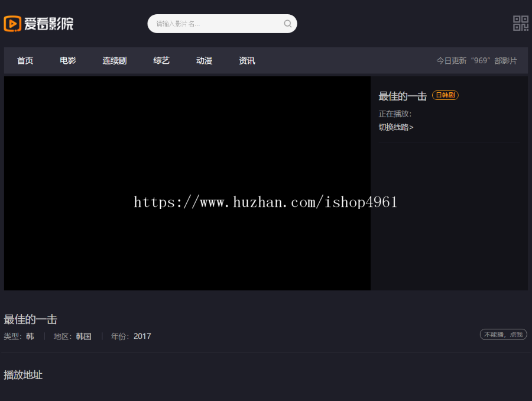The image size is (532, 401).
Task: Open the 首页 menu item
Action: [x=25, y=60]
